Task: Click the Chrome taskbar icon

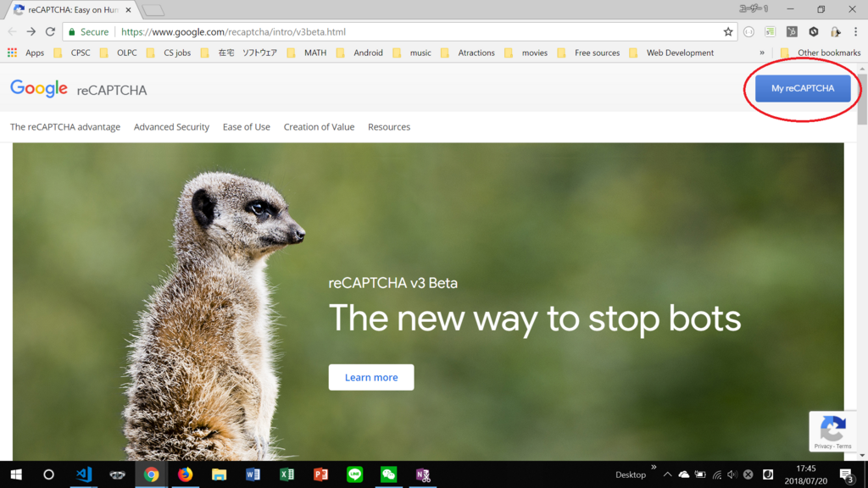Action: coord(151,474)
